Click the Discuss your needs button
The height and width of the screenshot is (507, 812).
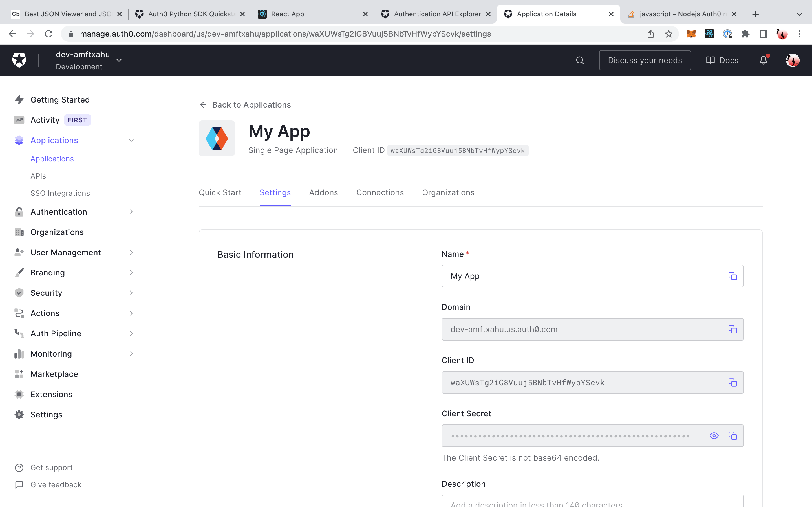pos(645,60)
